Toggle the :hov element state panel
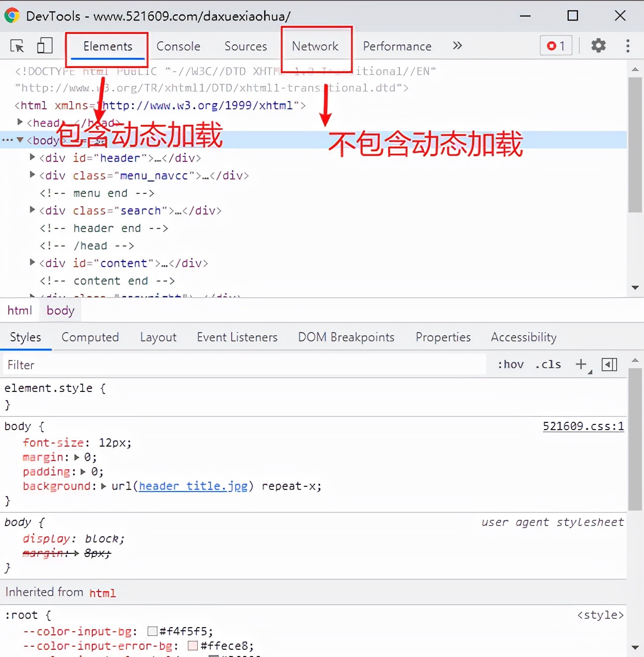This screenshot has width=644, height=657. [510, 365]
